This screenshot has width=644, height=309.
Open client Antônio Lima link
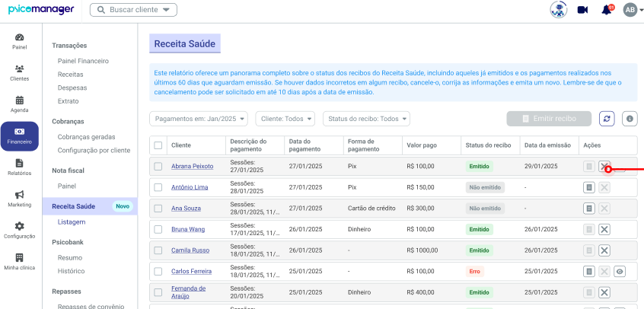click(190, 187)
